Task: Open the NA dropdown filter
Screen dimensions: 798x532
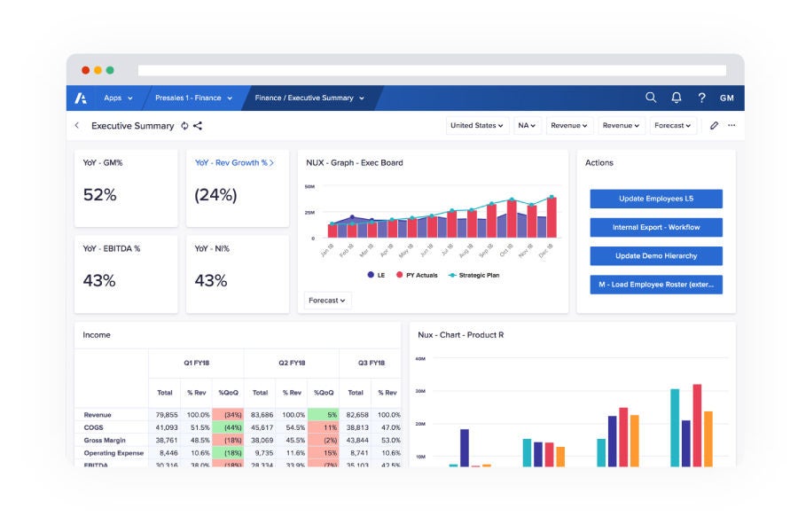Action: click(527, 125)
